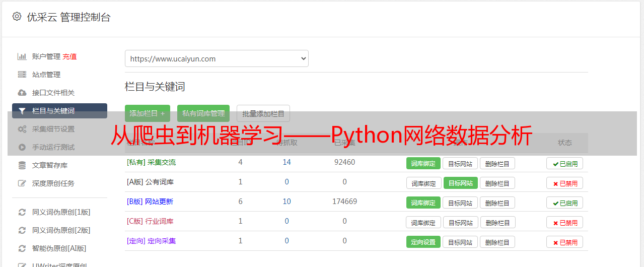
Task: Click 目标网站 in the 定向采集 row
Action: (460, 242)
